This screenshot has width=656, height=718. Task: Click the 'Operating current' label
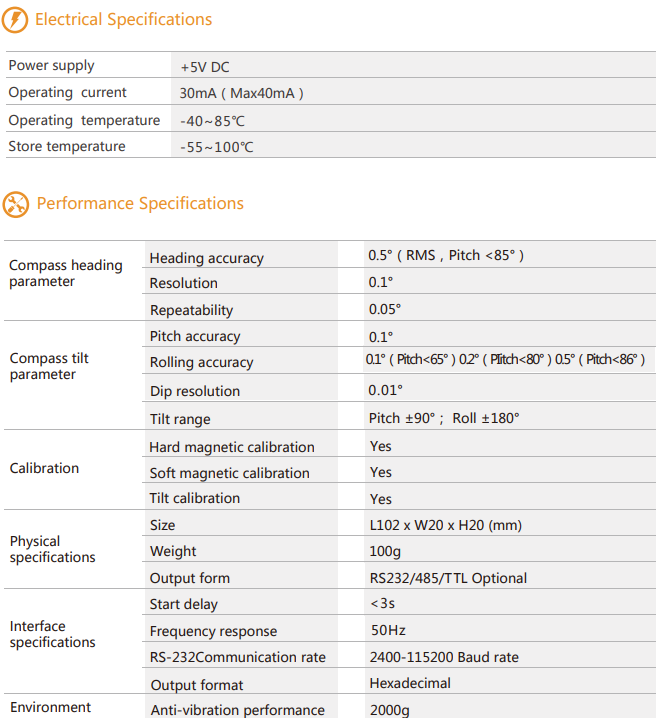(67, 92)
